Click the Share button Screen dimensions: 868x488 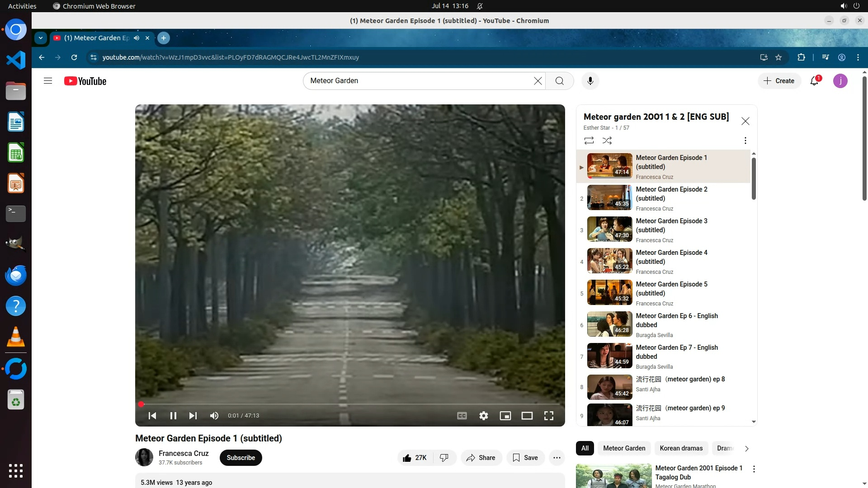(481, 458)
